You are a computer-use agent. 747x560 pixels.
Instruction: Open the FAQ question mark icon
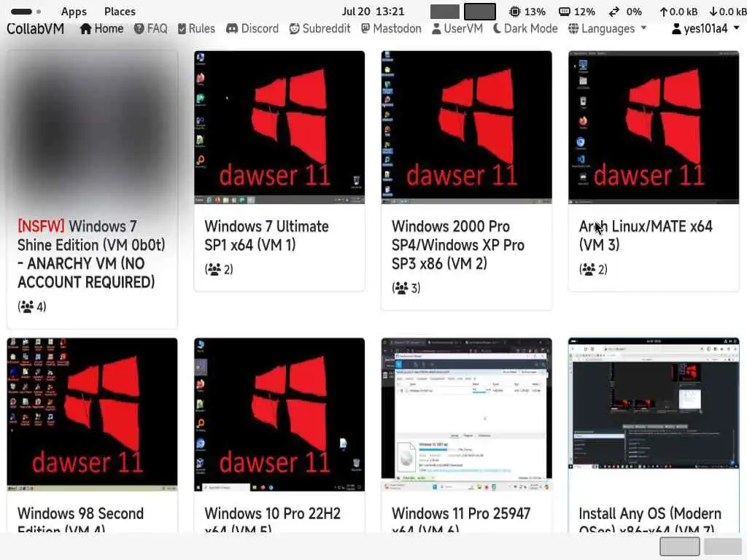point(139,28)
